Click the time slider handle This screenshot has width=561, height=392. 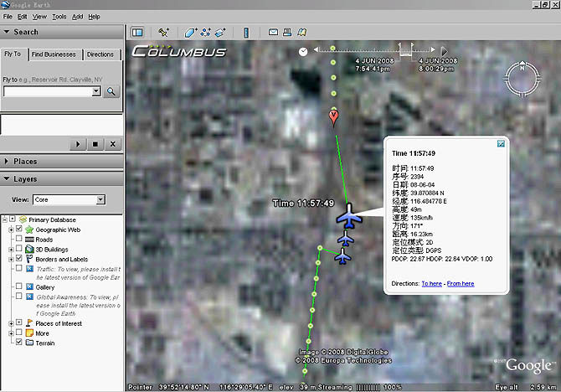point(406,49)
